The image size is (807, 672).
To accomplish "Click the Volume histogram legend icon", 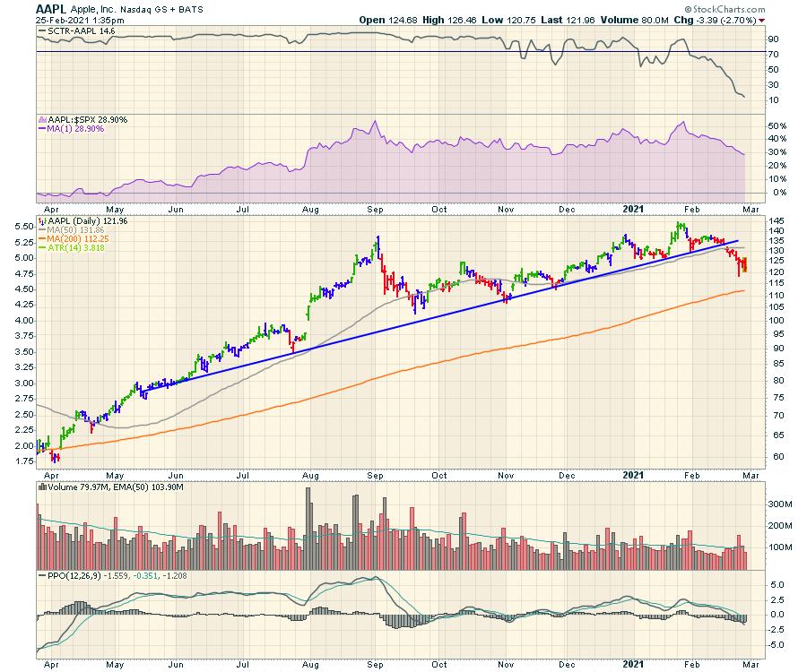I will pyautogui.click(x=42, y=487).
